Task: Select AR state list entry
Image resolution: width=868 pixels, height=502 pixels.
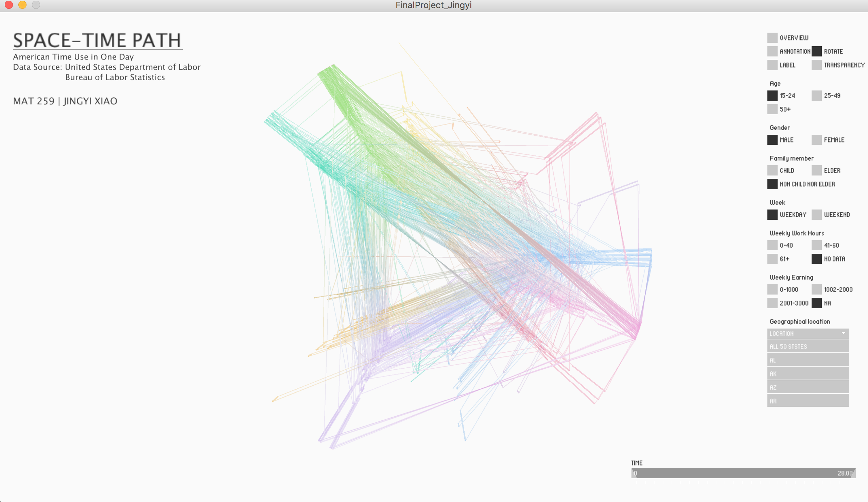Action: [808, 401]
